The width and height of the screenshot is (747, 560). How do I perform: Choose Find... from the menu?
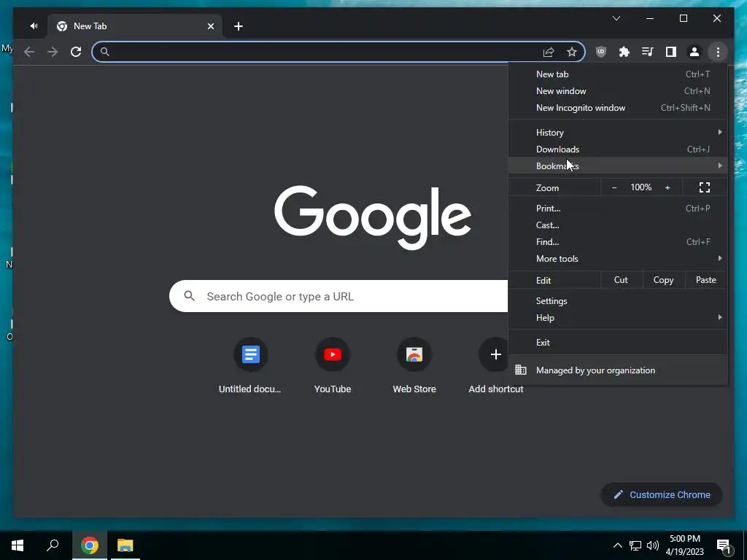tap(618, 242)
